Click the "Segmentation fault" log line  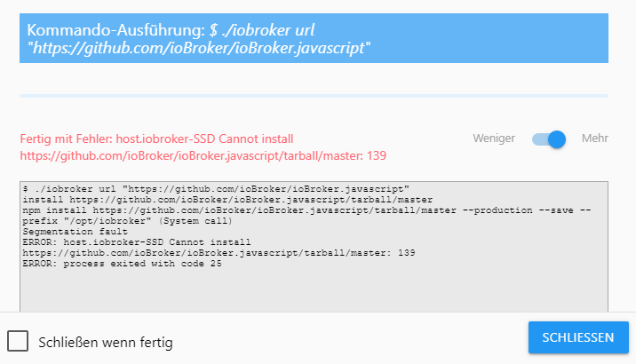[75, 232]
